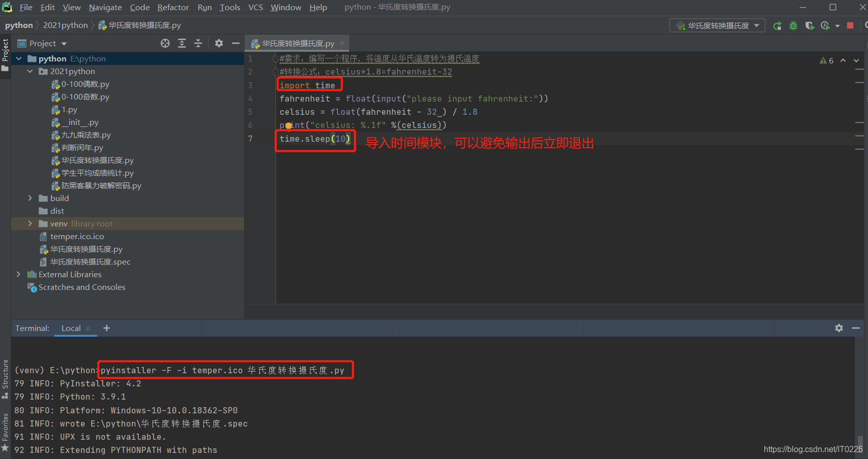Viewport: 868px width, 459px height.
Task: Toggle the Structure tool window side tab
Action: tap(5, 379)
